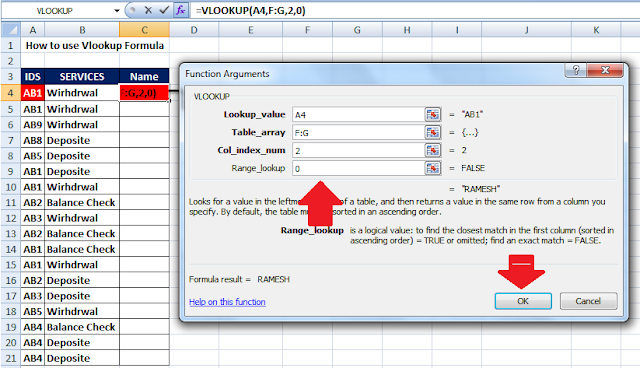Open the Name Box dropdown arrow
This screenshot has width=640, height=368.
point(117,11)
